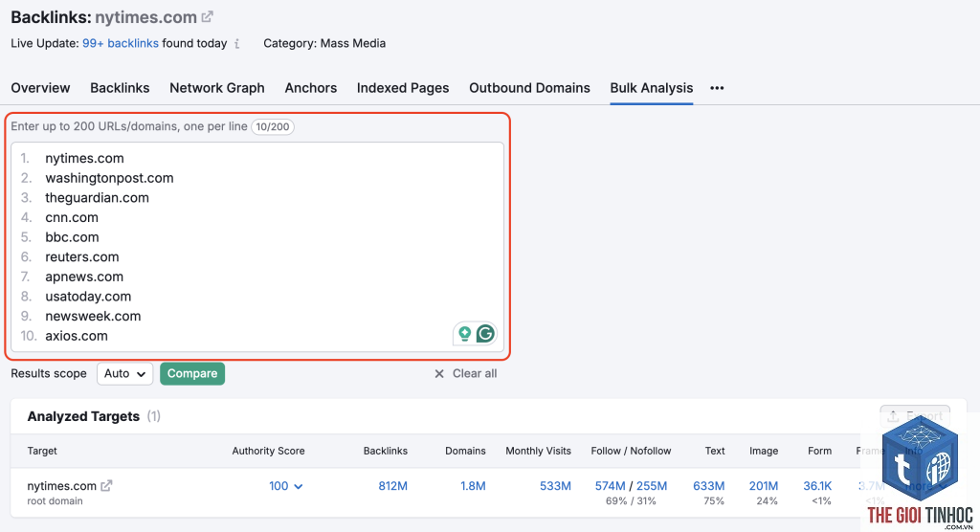Open the Results scope Auto dropdown
This screenshot has width=980, height=532.
click(x=124, y=374)
